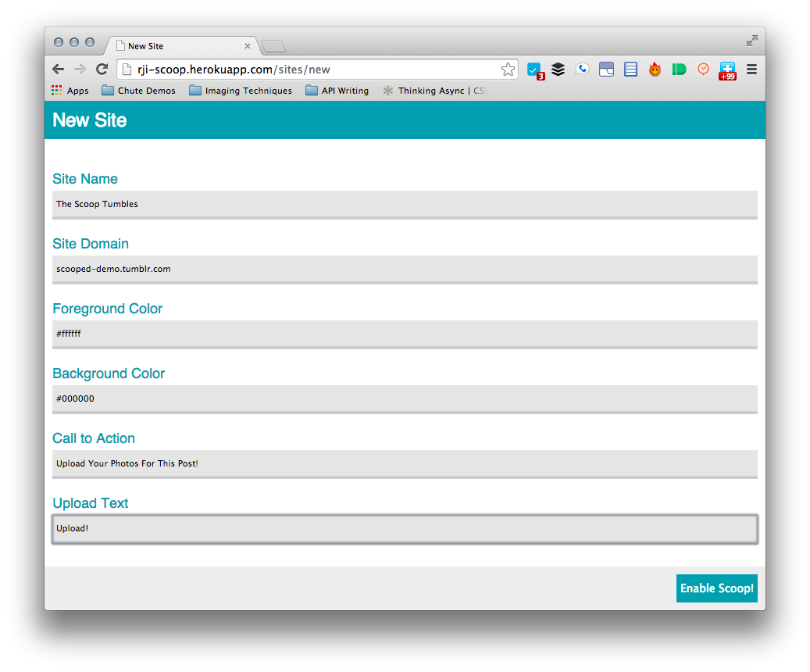This screenshot has height=672, width=810.
Task: Open the Chrome hamburger menu
Action: pyautogui.click(x=751, y=70)
